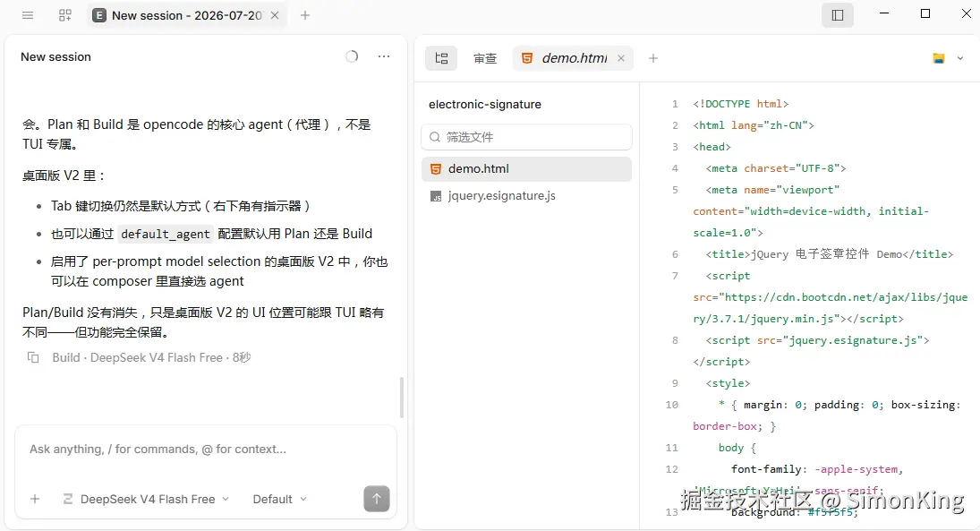
Task: Click the <title> line in code viewer
Action: (x=830, y=254)
